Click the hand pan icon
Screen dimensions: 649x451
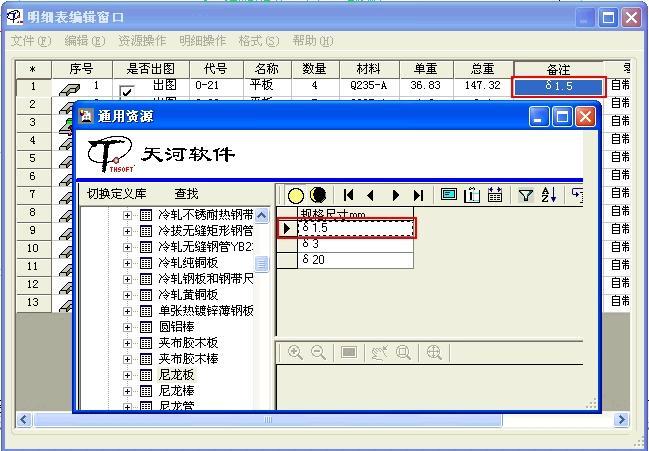pos(379,353)
